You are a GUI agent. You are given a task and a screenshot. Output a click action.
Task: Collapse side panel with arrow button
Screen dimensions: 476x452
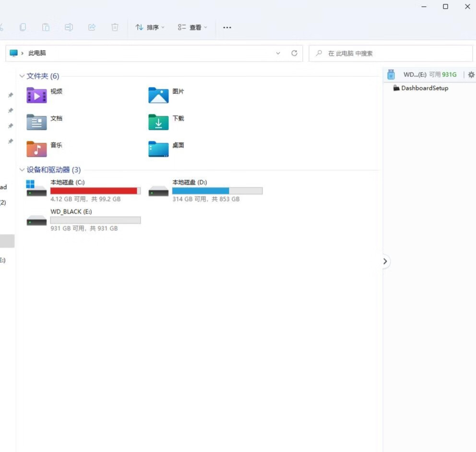point(385,261)
